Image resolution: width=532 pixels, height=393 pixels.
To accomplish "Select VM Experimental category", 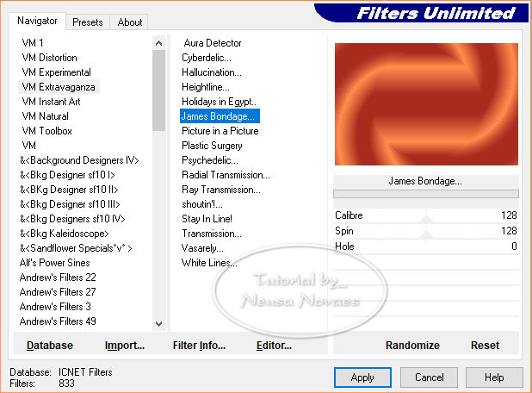I will 56,72.
